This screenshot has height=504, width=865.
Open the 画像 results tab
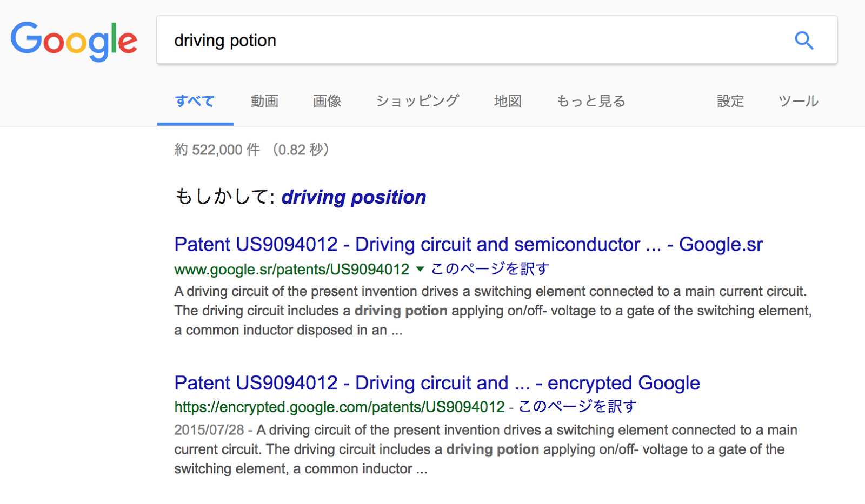click(327, 101)
